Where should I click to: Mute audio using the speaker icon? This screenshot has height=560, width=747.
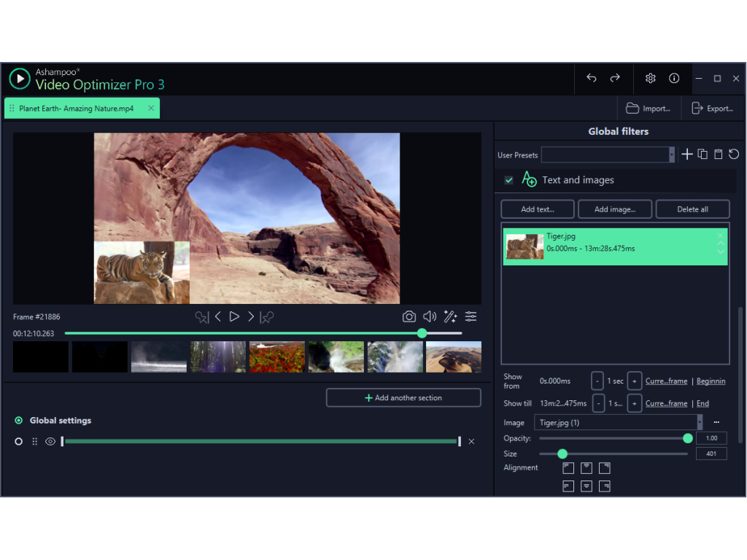click(430, 316)
